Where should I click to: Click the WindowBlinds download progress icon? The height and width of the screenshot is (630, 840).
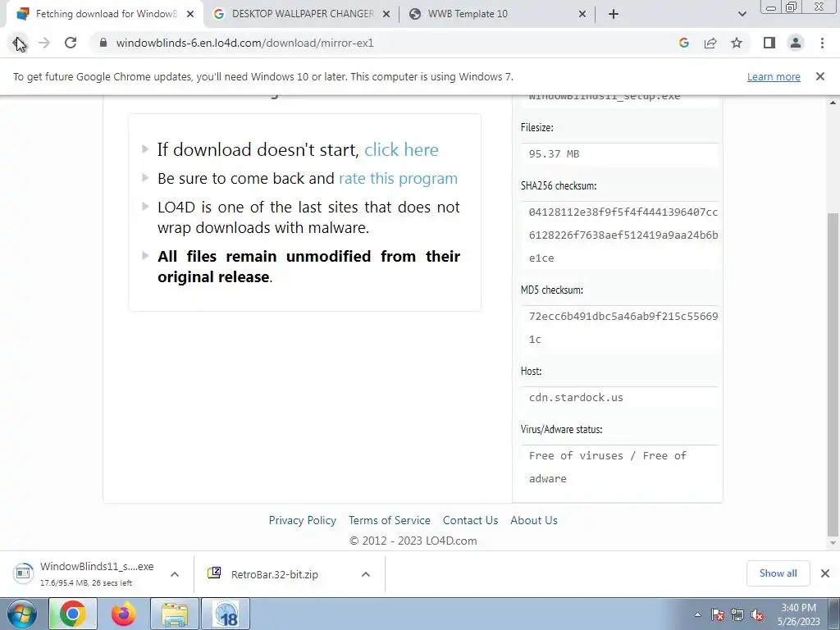tap(23, 573)
